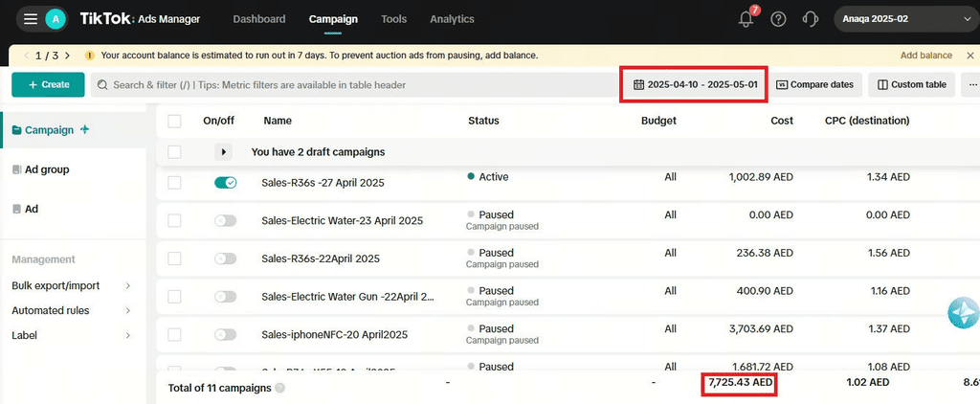Screen dimensions: 980x404
Task: Open the hamburger navigation menu
Action: click(x=31, y=19)
